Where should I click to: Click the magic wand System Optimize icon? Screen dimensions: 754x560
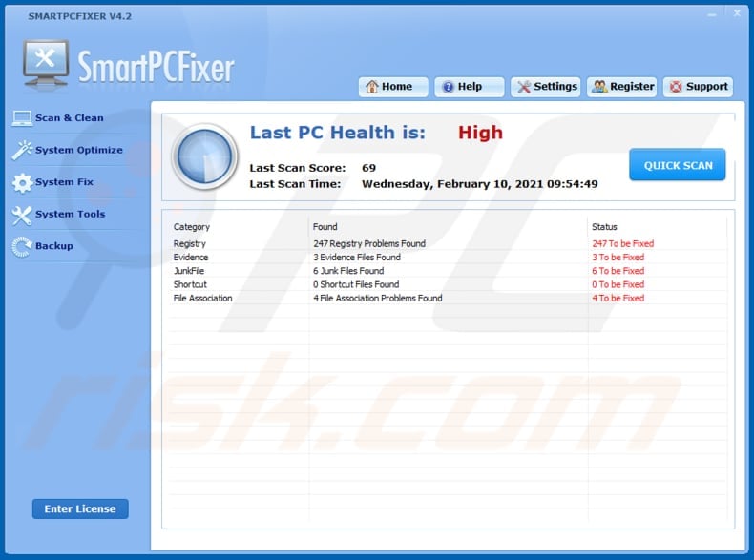click(x=22, y=150)
